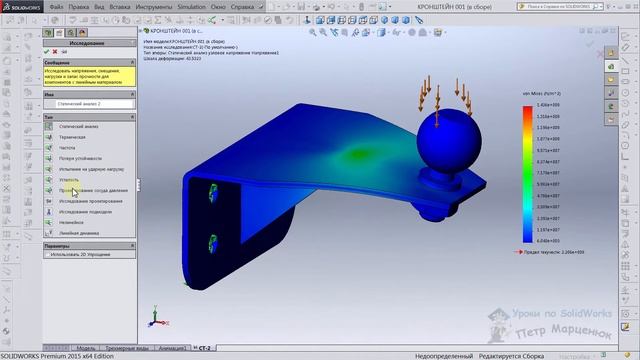Open the Вставка menu
Viewport: 640px width, 360px height.
click(x=120, y=7)
